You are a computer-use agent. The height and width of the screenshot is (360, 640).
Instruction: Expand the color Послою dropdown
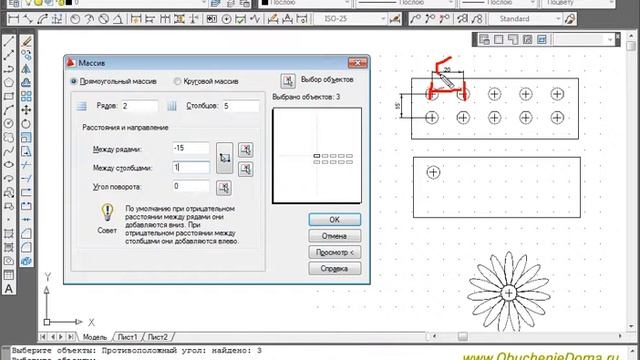(347, 3)
